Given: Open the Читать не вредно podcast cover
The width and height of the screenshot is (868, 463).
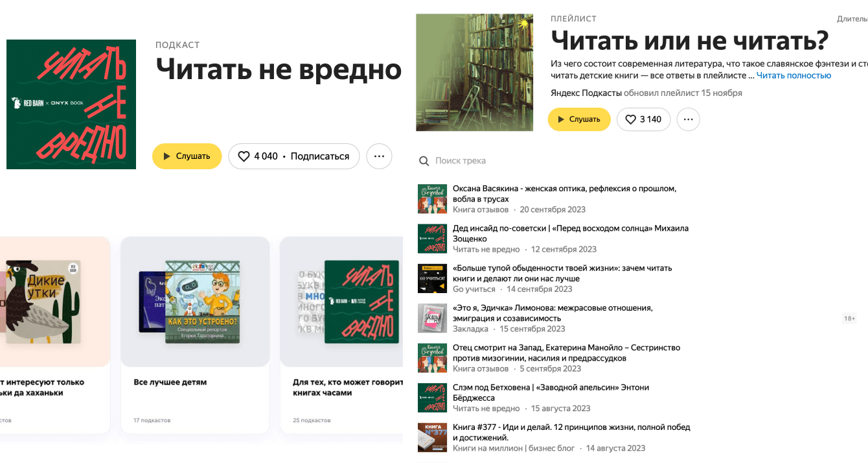Looking at the screenshot, I should [71, 104].
